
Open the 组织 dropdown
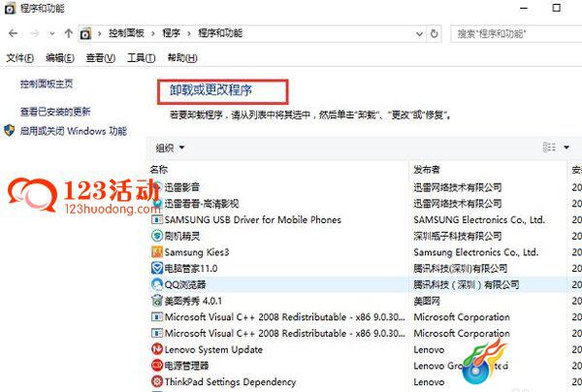coord(170,147)
